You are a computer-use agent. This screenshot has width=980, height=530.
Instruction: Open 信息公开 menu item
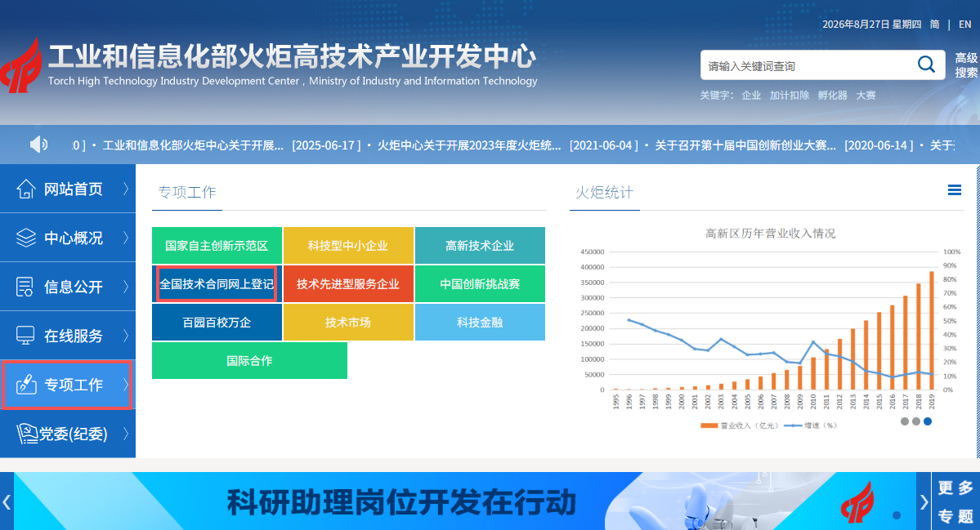point(68,287)
